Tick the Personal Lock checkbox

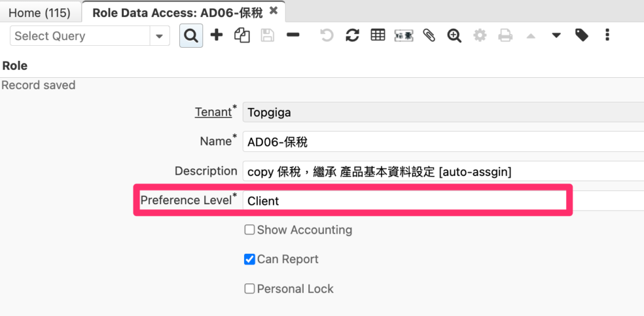tap(249, 289)
